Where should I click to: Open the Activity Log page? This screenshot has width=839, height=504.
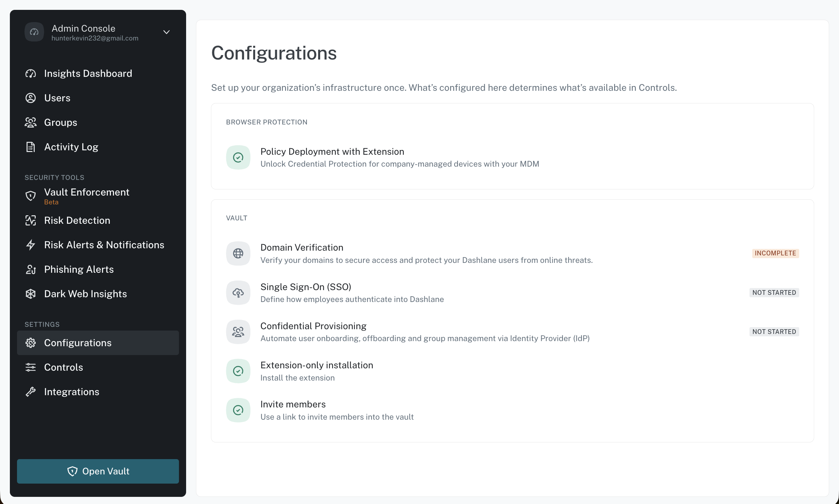point(98,147)
